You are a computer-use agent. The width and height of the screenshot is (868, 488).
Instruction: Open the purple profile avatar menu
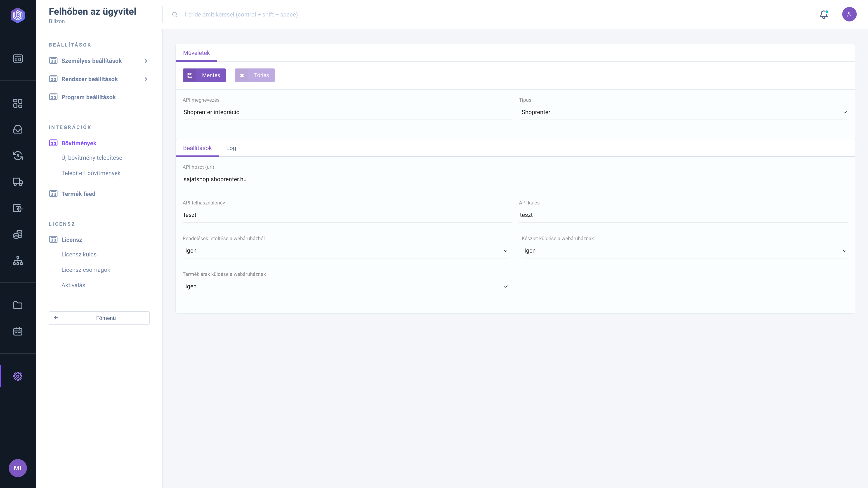point(849,14)
